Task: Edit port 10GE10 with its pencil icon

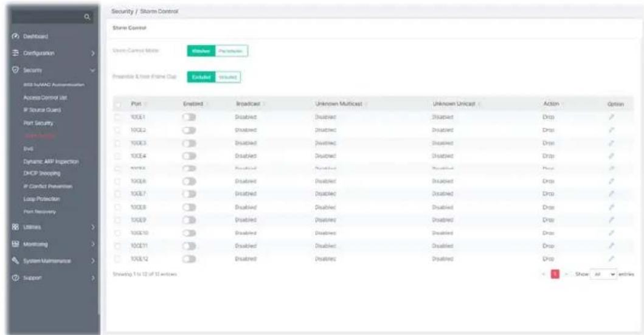Action: pos(611,233)
